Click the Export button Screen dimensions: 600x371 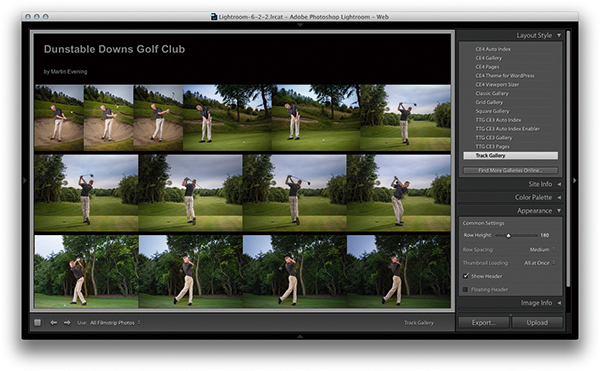[x=484, y=323]
